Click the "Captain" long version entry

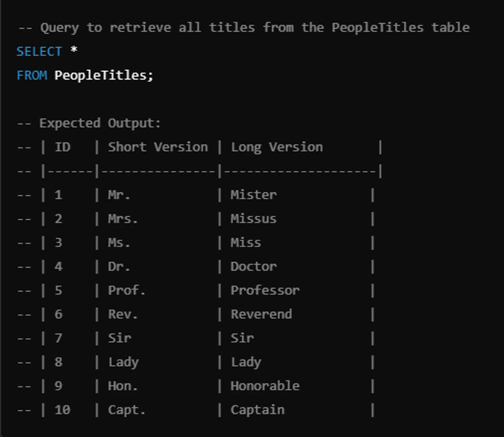258,410
